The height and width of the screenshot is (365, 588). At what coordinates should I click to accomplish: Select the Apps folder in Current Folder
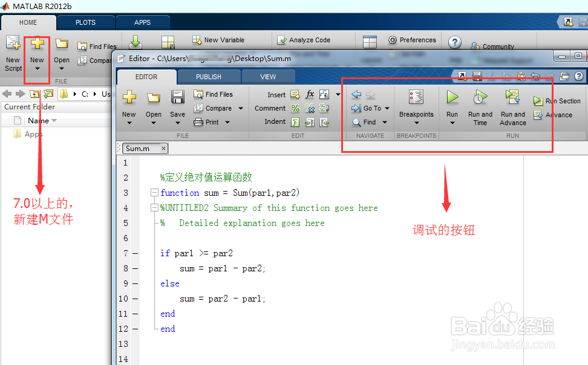[x=29, y=134]
